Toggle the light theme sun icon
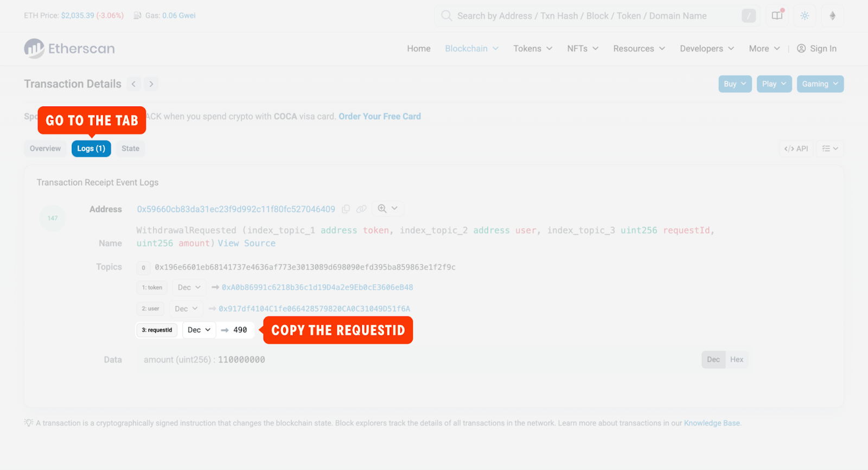 (805, 16)
